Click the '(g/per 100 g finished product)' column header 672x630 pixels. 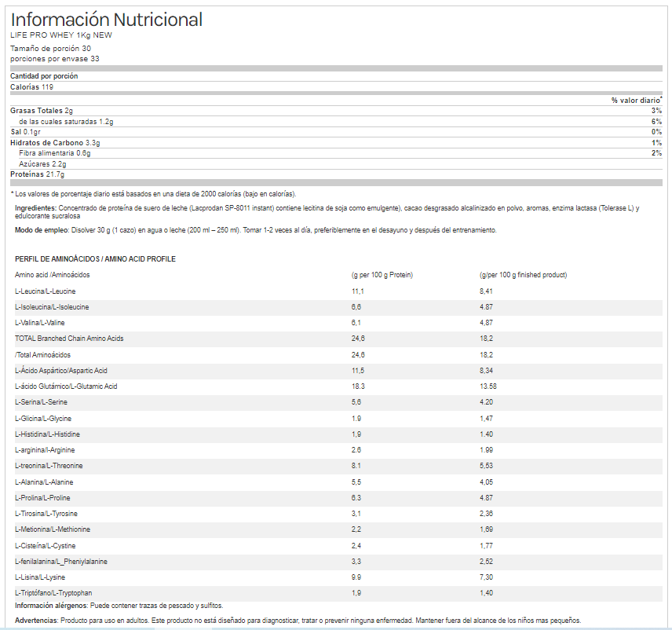pyautogui.click(x=523, y=275)
